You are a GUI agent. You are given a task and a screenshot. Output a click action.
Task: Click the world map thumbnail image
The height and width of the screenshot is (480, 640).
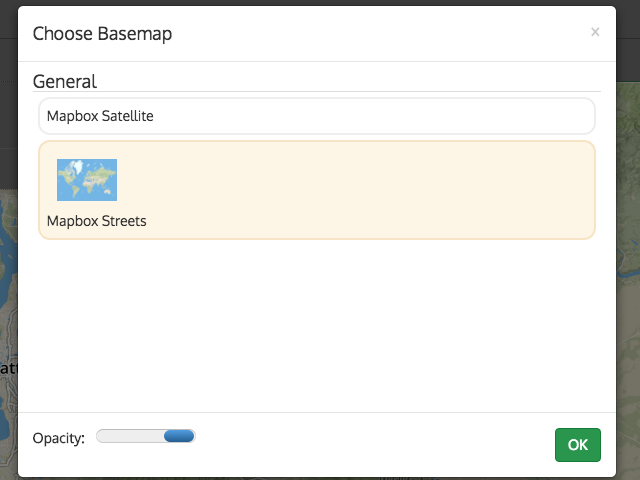click(87, 180)
